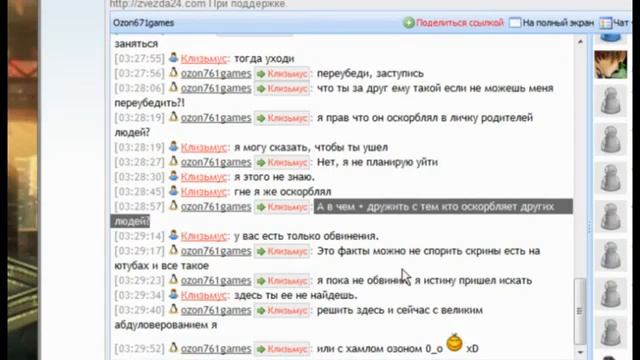Click blue user icon at 03:29:34

coord(173,294)
